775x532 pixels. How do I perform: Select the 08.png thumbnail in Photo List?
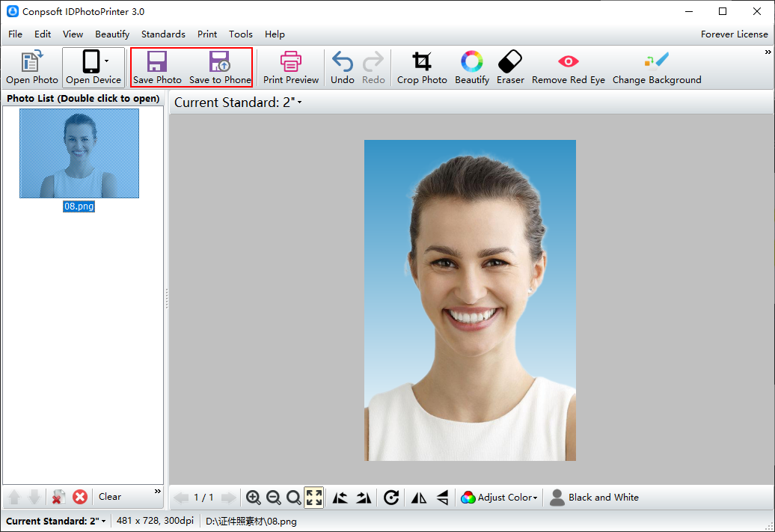[x=79, y=153]
